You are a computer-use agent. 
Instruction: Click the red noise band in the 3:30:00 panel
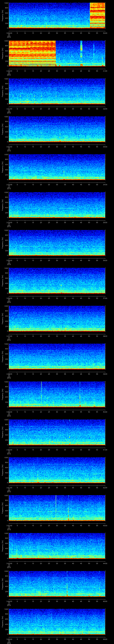click(32, 53)
